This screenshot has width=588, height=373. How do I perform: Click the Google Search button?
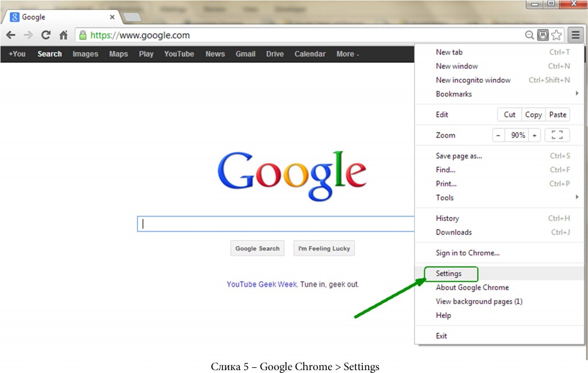(x=257, y=248)
